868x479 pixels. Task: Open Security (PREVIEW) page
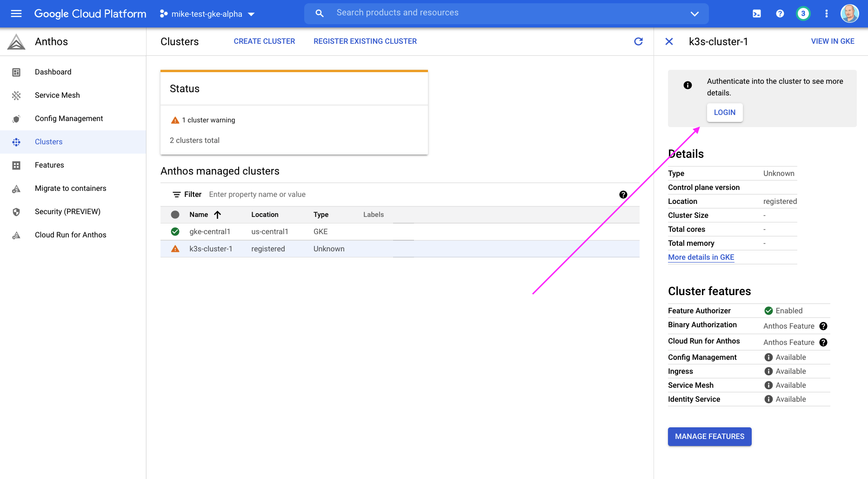click(x=73, y=212)
